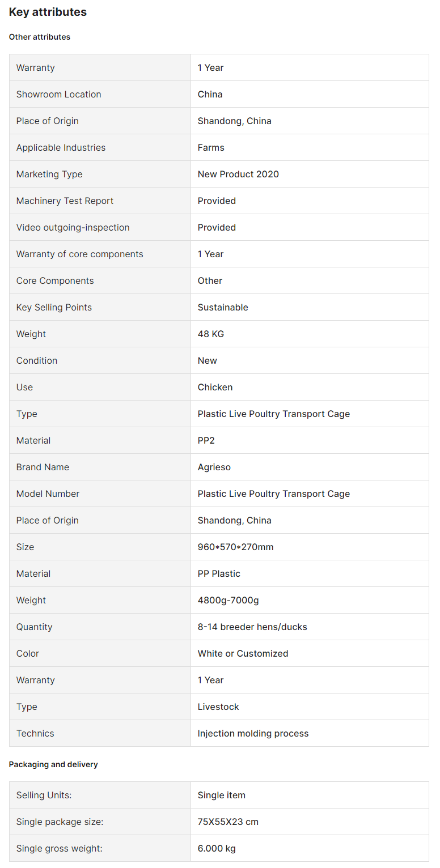
Task: Click the Packaging and delivery heading
Action: coord(53,764)
